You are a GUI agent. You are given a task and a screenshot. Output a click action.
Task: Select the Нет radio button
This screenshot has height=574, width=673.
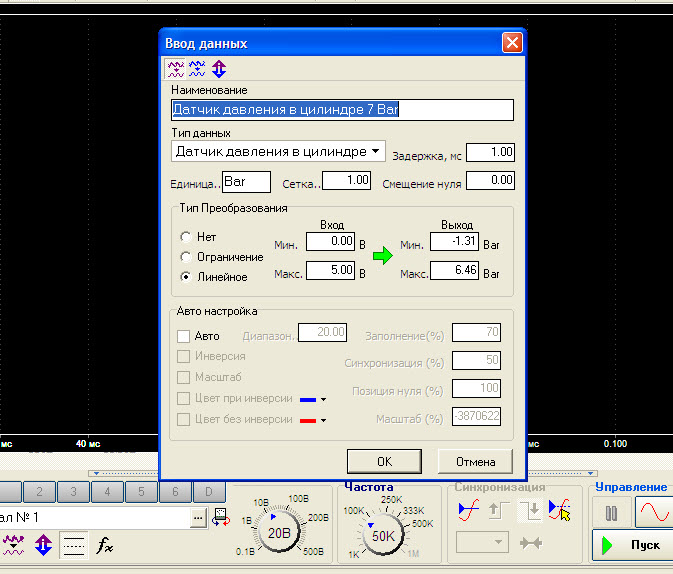pos(185,237)
